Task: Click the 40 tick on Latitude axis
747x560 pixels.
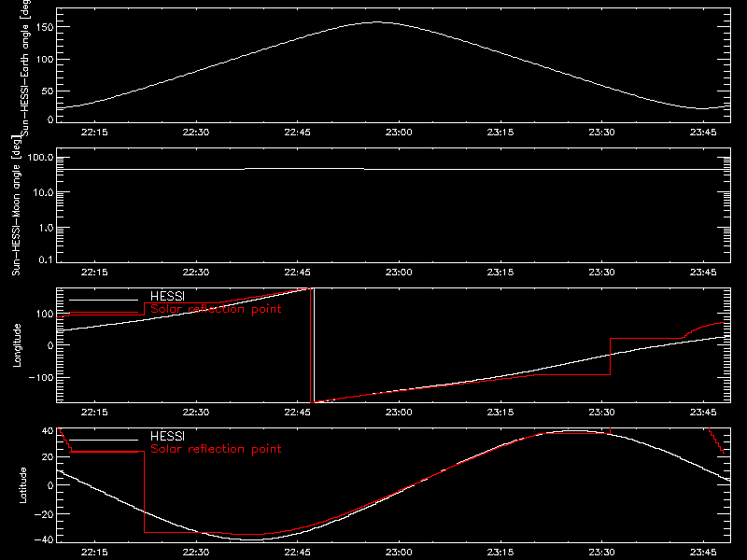Action: pyautogui.click(x=48, y=431)
